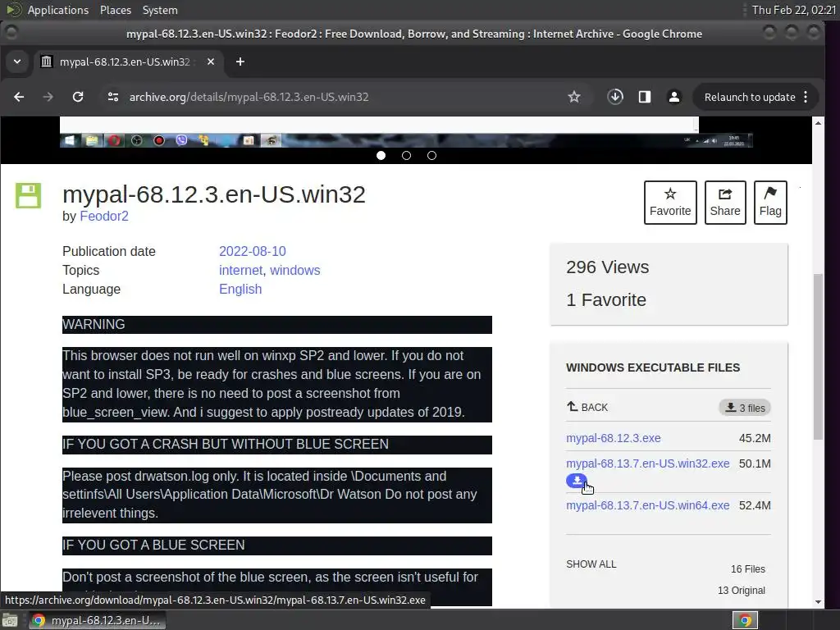Viewport: 840px width, 630px height.
Task: Click the 52.4M file size
Action: point(755,505)
